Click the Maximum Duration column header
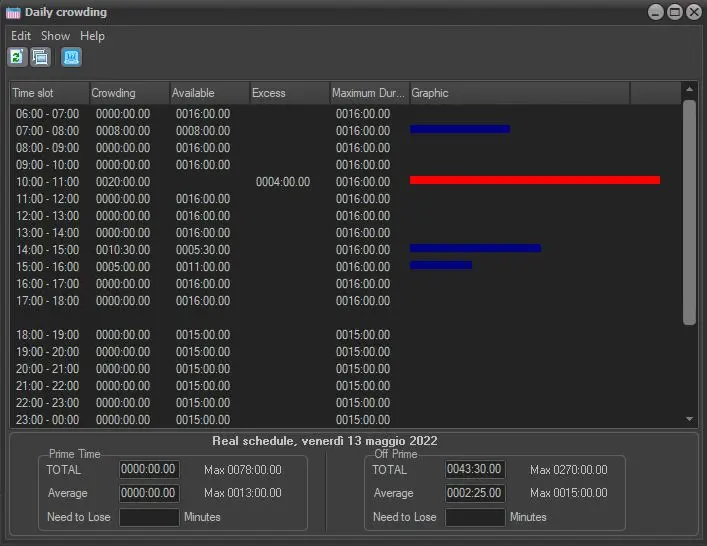The width and height of the screenshot is (707, 546). click(369, 93)
